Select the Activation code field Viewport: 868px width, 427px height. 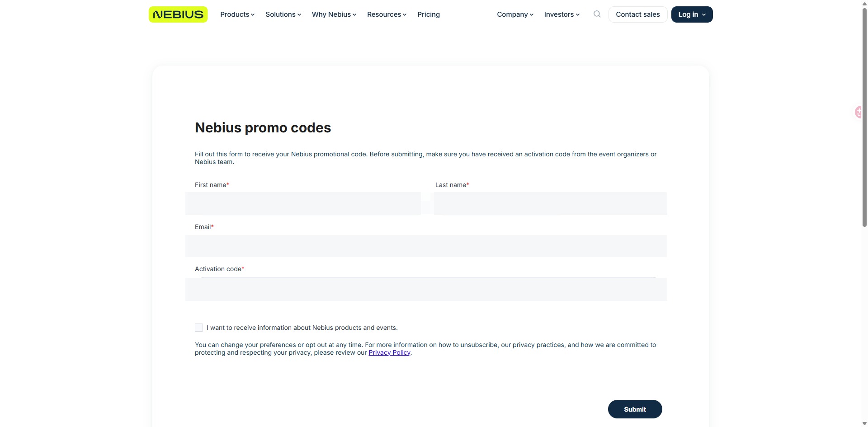[426, 289]
